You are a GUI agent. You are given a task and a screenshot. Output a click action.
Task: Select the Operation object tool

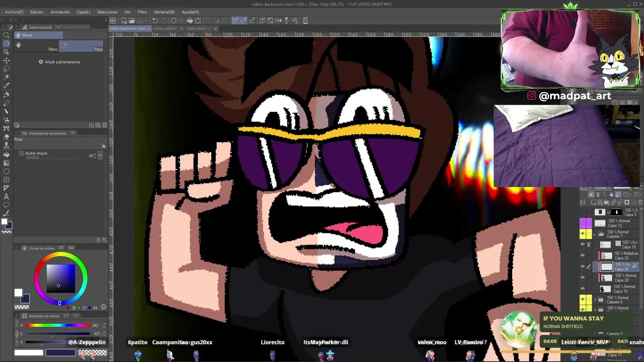tap(7, 52)
